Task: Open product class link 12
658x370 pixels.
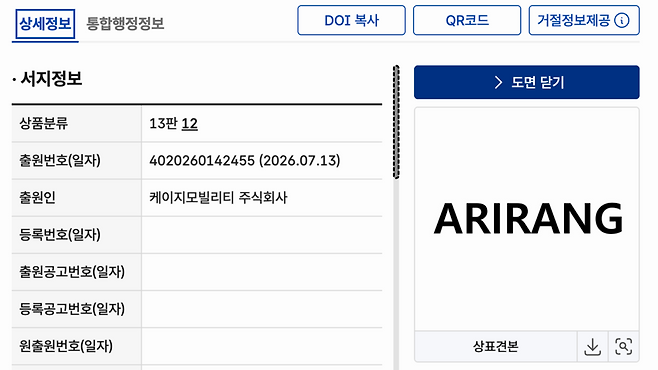Action: [x=190, y=124]
